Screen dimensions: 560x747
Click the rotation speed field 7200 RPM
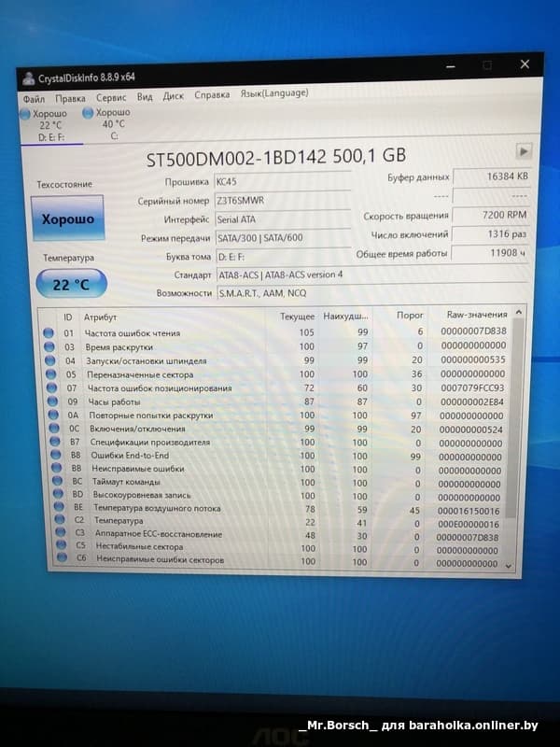point(491,216)
